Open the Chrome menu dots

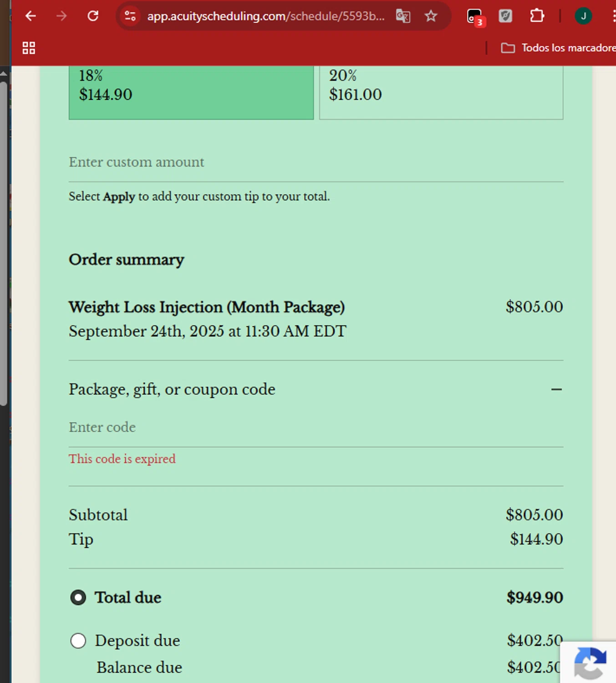click(x=613, y=16)
